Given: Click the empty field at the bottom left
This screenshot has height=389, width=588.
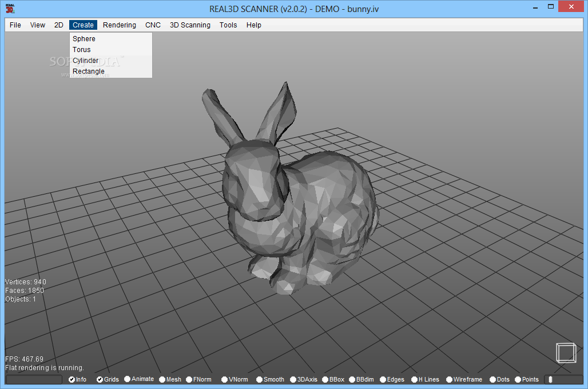Looking at the screenshot, I should [x=34, y=380].
